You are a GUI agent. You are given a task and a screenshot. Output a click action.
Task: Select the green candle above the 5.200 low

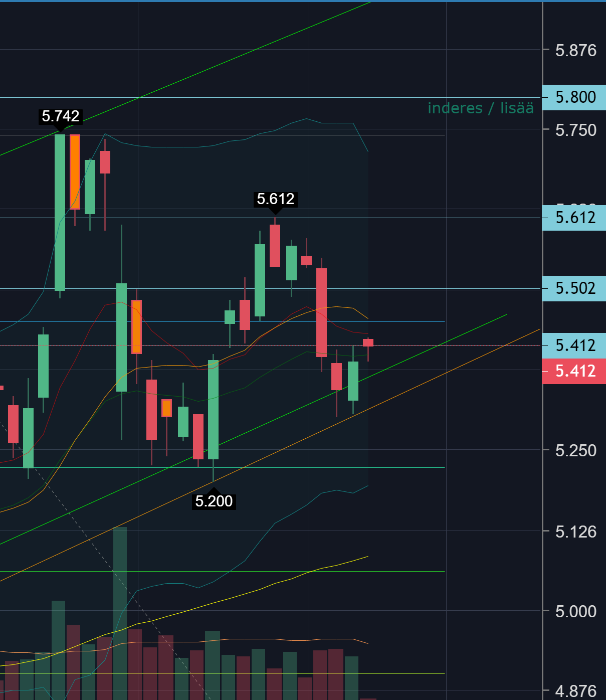[213, 409]
